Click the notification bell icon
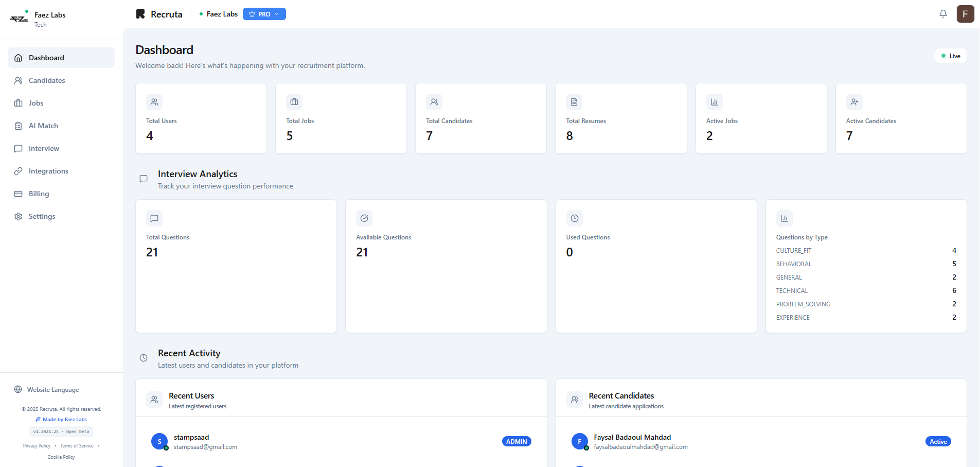Screen dimensions: 980x467 [x=943, y=13]
